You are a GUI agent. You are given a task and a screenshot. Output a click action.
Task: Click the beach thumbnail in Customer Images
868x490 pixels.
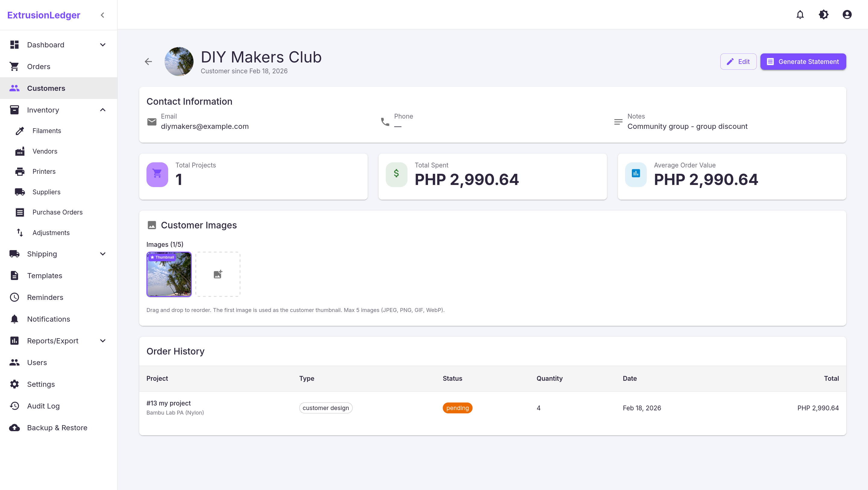pyautogui.click(x=169, y=274)
